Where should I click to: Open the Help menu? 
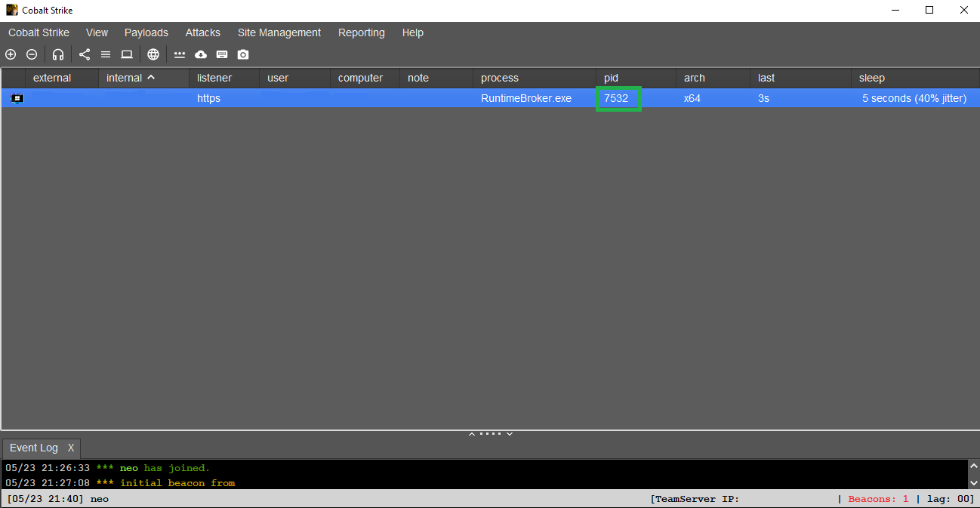[413, 32]
